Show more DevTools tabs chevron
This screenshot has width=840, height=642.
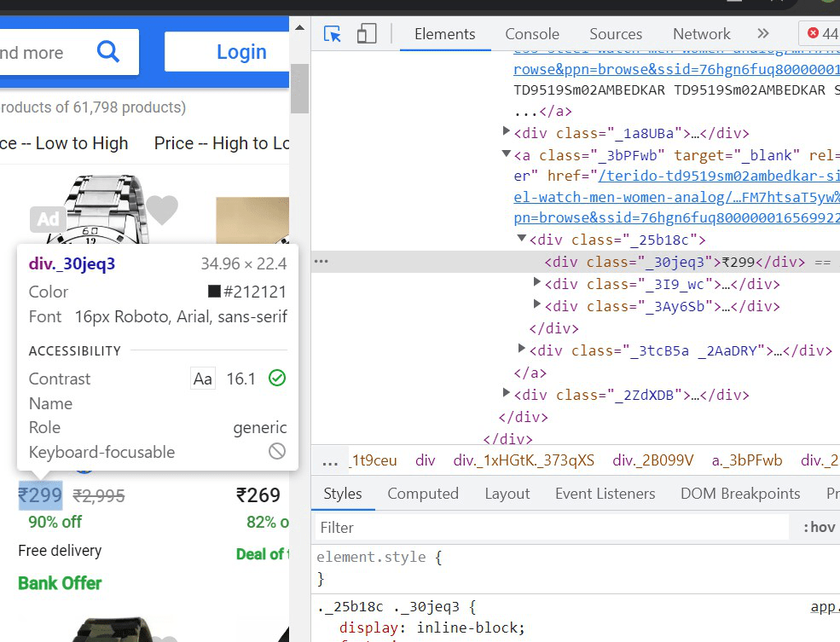pos(763,34)
